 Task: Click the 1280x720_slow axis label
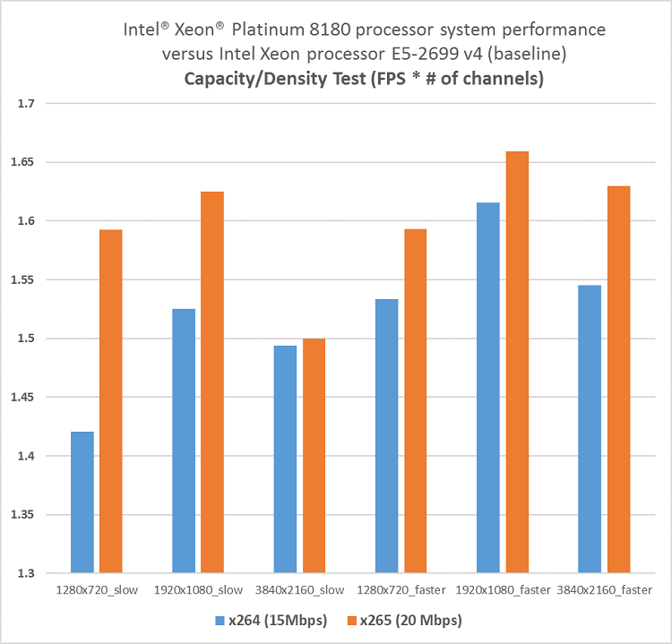tap(97, 590)
